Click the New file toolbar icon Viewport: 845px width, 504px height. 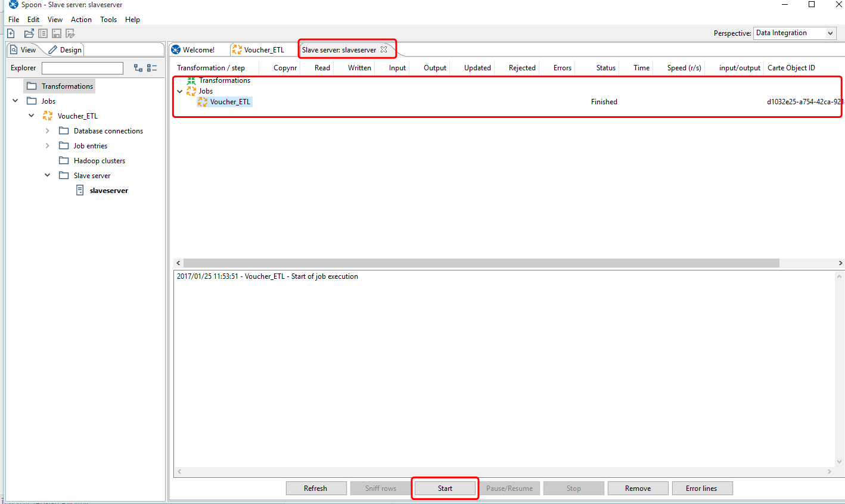coord(11,33)
